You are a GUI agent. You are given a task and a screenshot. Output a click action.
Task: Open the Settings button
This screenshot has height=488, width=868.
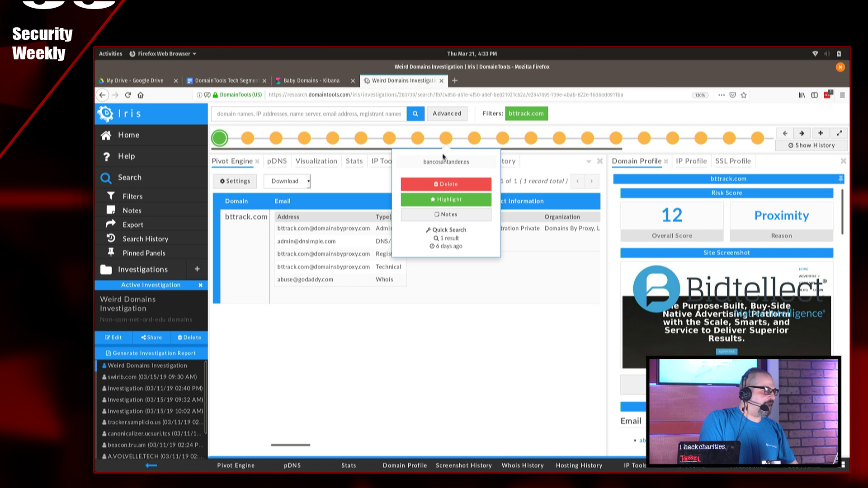[x=235, y=181]
